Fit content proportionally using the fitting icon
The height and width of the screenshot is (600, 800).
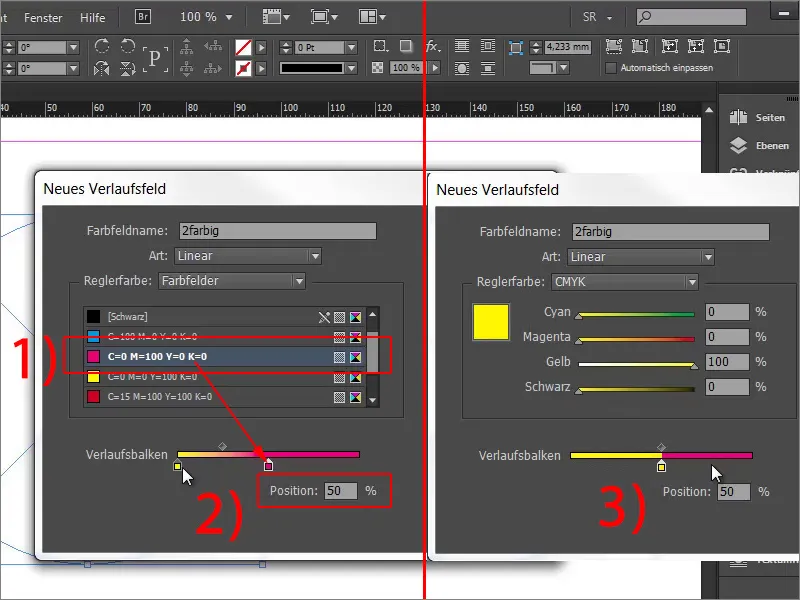640,46
